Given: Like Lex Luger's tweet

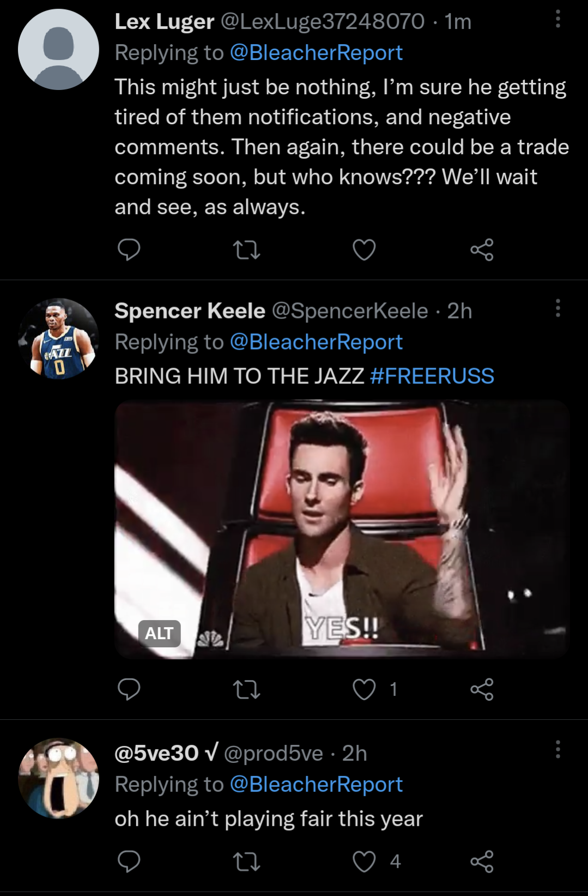Looking at the screenshot, I should [364, 250].
